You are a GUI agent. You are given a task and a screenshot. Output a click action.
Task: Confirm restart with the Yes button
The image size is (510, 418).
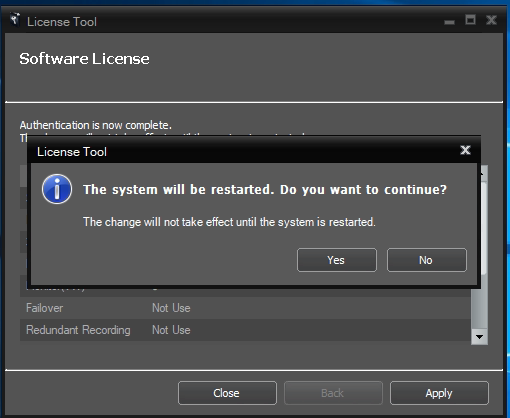337,260
